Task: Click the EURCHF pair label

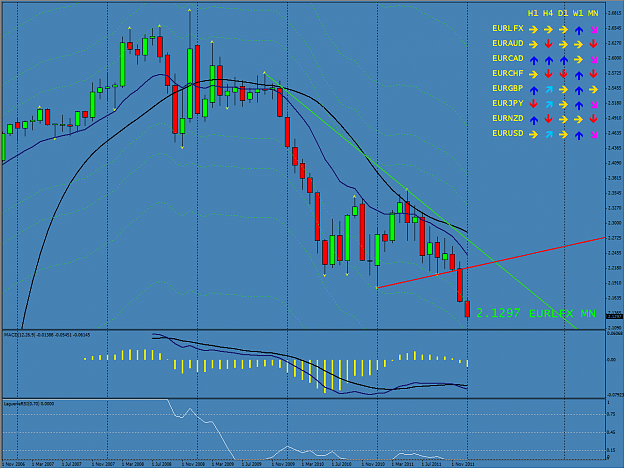Action: point(508,73)
